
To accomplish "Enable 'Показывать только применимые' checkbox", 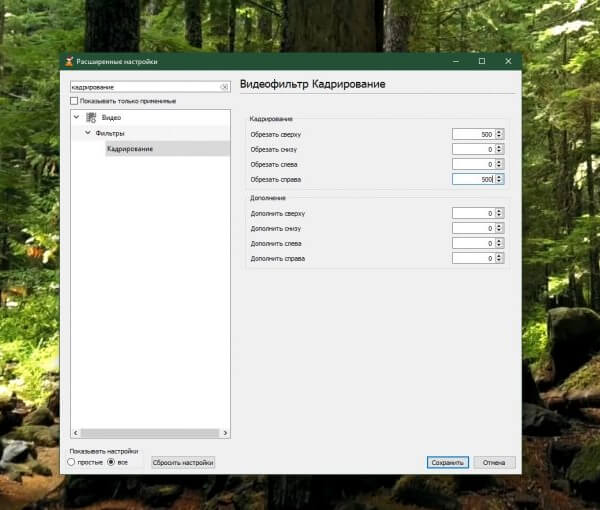I will pyautogui.click(x=73, y=101).
